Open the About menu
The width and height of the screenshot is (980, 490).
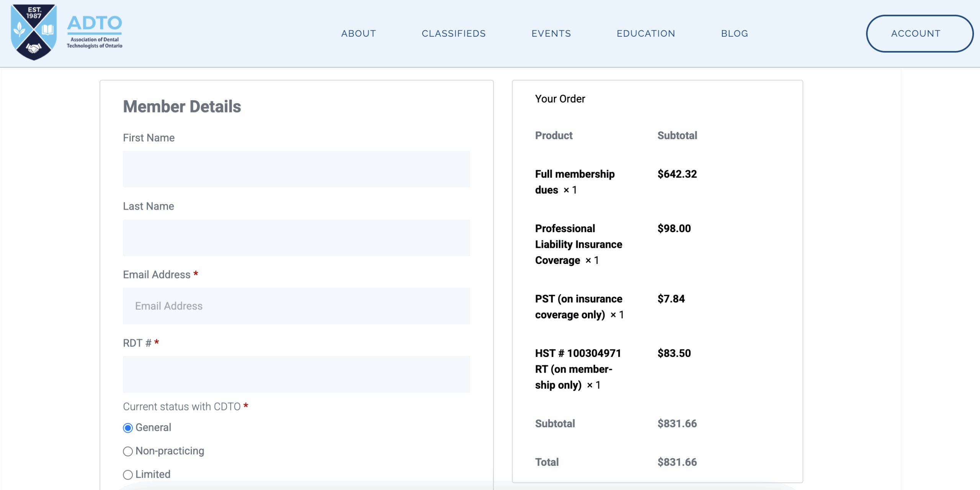click(358, 34)
